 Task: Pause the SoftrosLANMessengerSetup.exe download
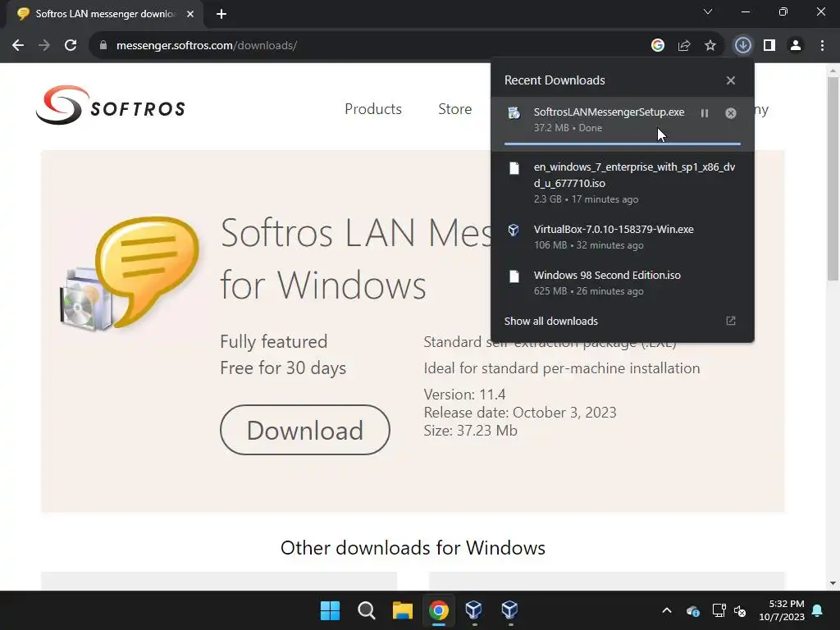point(705,113)
